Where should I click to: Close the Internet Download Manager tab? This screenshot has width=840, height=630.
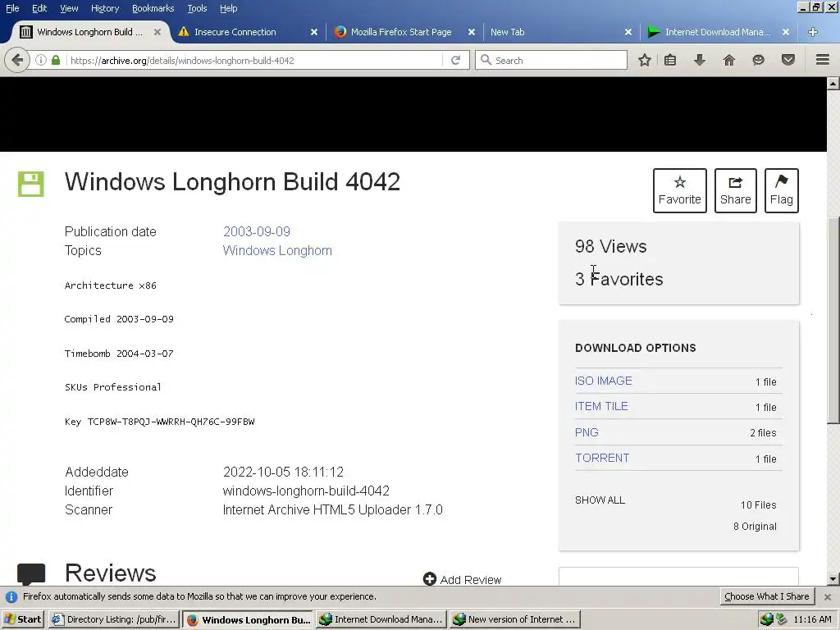pos(786,32)
